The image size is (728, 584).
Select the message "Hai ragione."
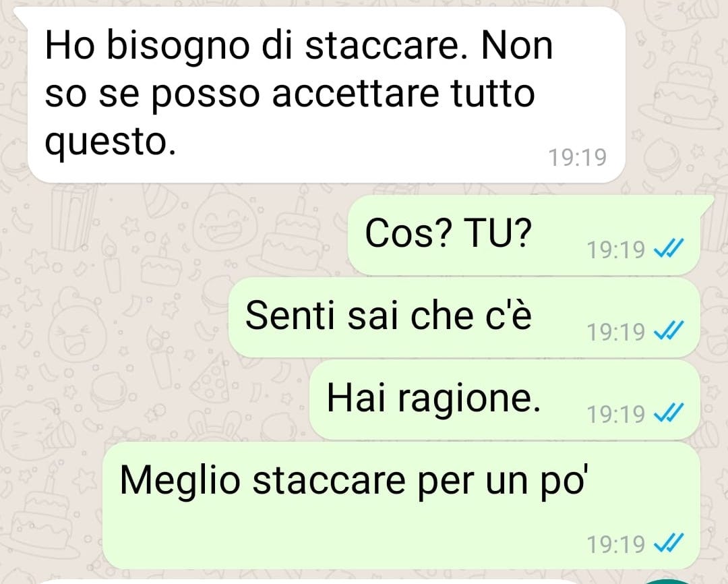pos(505,399)
